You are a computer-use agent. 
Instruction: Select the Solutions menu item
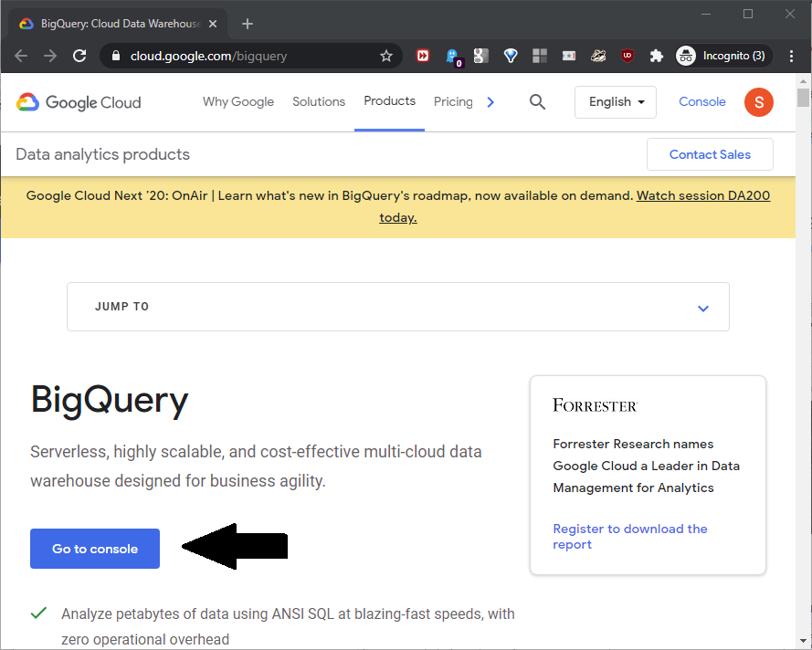(x=319, y=102)
